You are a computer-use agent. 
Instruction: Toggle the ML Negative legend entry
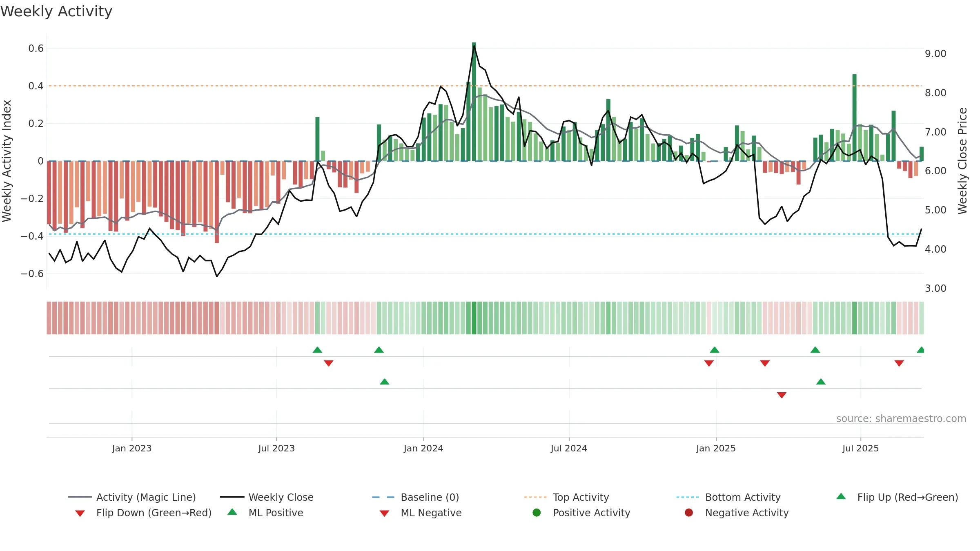(421, 513)
